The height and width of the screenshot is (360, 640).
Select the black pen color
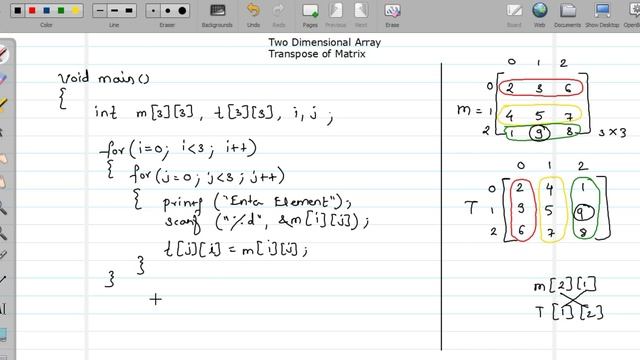click(17, 11)
